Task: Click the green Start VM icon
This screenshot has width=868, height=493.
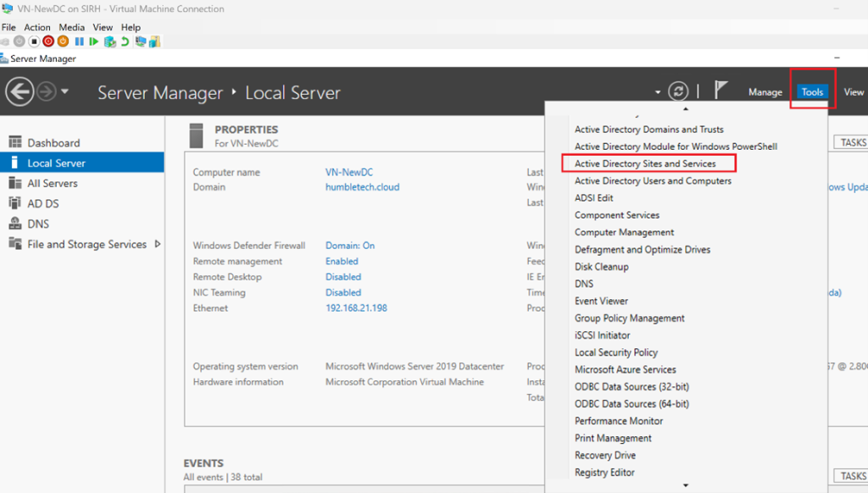Action: tap(94, 42)
